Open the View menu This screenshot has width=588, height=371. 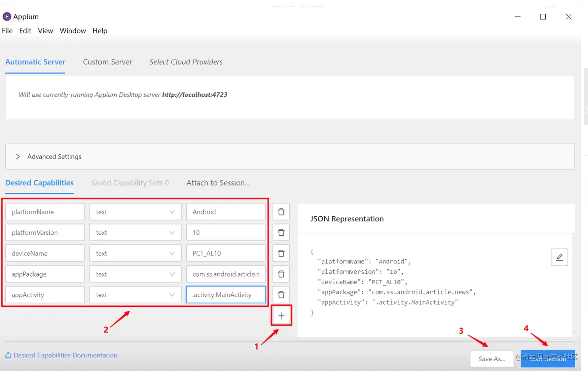(x=45, y=31)
